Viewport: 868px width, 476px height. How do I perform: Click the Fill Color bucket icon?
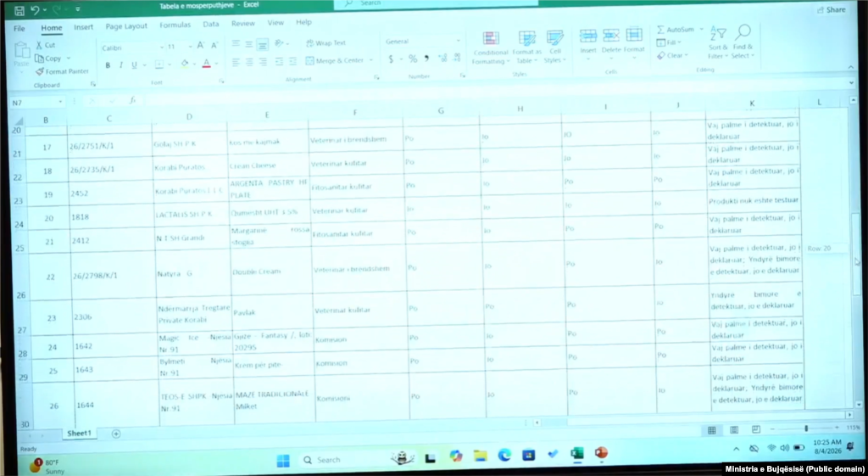pos(185,64)
